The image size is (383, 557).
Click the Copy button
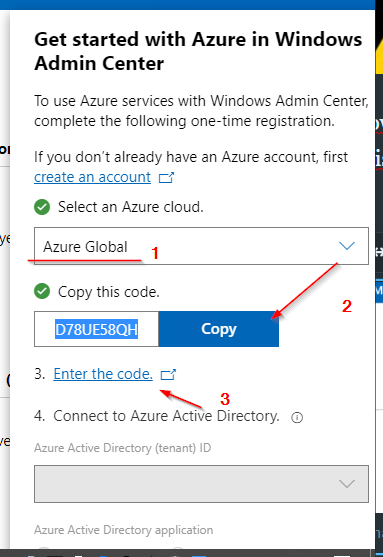coord(219,329)
